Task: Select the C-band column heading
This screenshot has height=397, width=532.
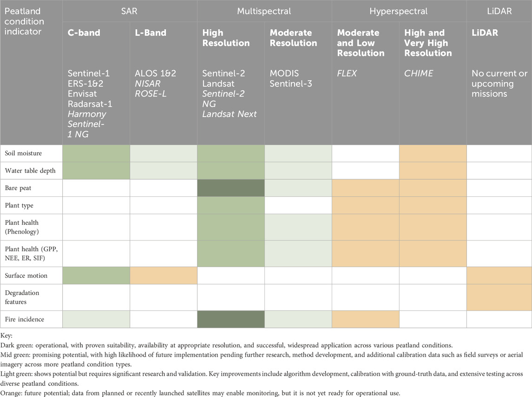Action: [82, 33]
